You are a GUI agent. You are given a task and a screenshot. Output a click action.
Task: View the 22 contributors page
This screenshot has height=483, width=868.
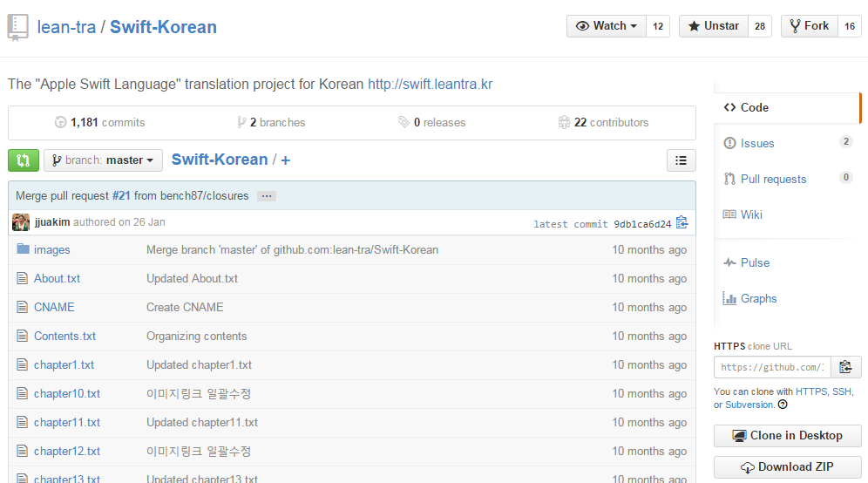603,122
